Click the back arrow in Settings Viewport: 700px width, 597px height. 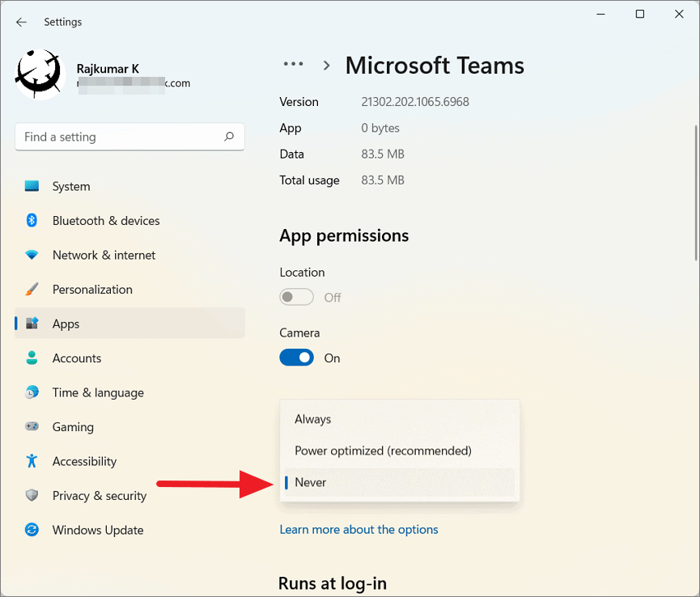(21, 22)
